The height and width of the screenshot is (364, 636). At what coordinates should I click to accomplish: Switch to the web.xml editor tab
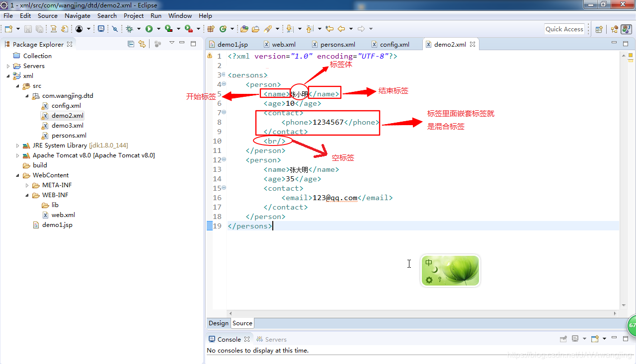tap(280, 44)
